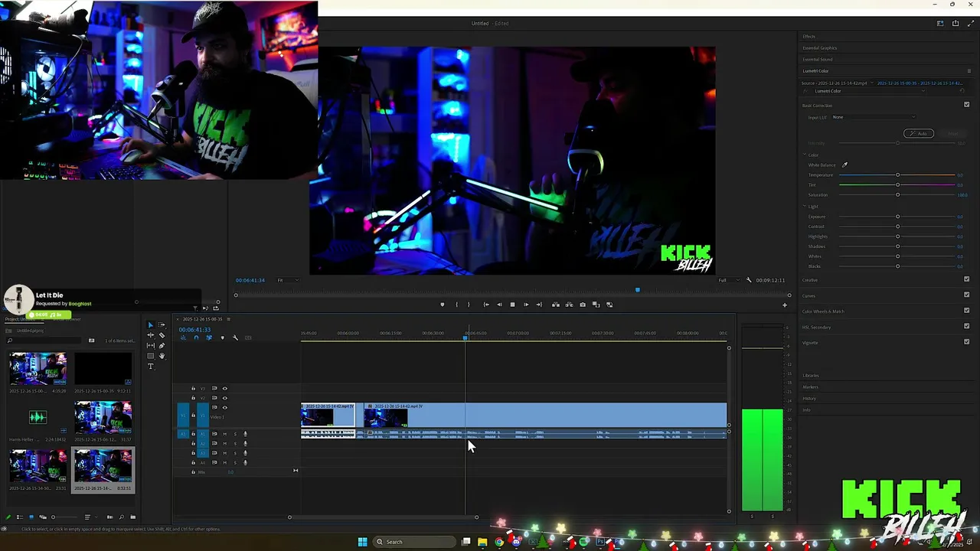Image resolution: width=980 pixels, height=551 pixels.
Task: Select the Ripple Edit tool
Action: click(x=151, y=335)
